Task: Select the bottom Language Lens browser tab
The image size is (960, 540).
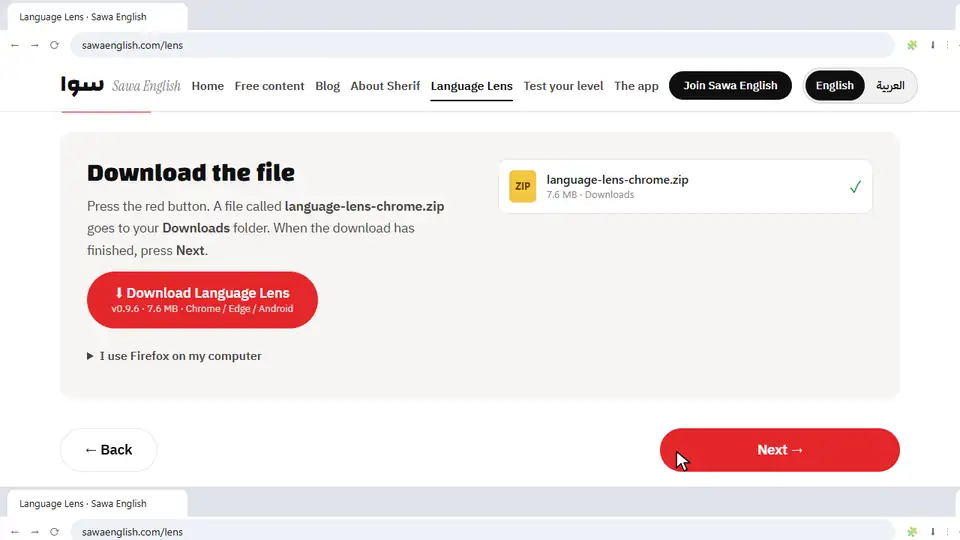Action: 97,503
